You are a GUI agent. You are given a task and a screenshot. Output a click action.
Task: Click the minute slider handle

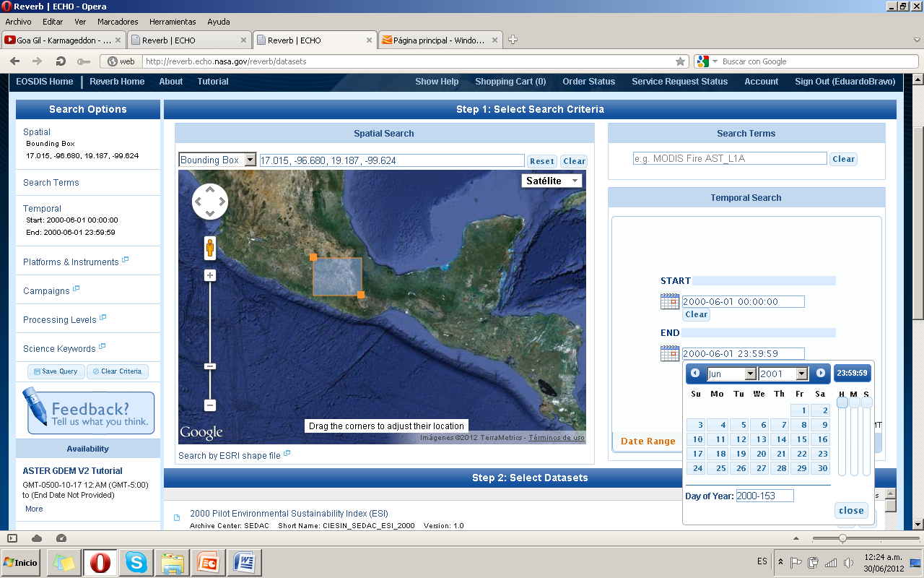click(854, 402)
